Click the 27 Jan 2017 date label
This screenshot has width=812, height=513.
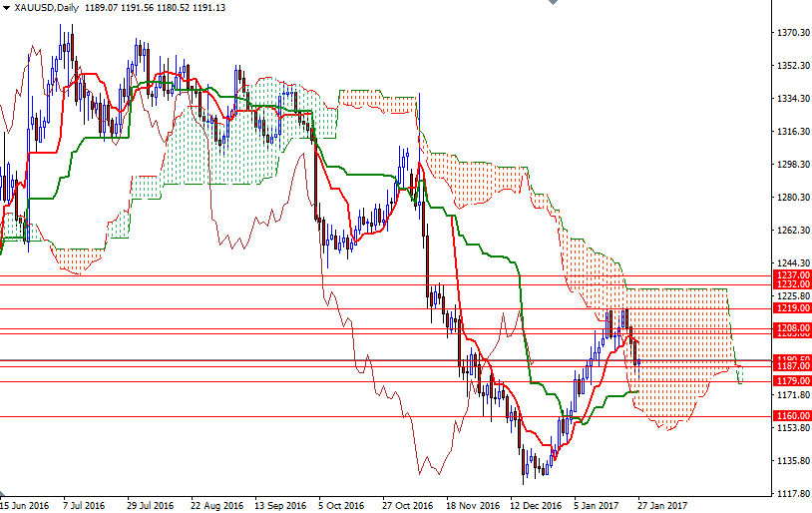662,505
